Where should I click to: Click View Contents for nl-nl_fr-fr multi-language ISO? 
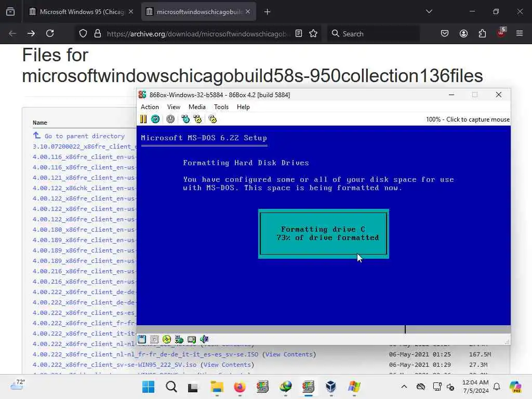pyautogui.click(x=289, y=354)
